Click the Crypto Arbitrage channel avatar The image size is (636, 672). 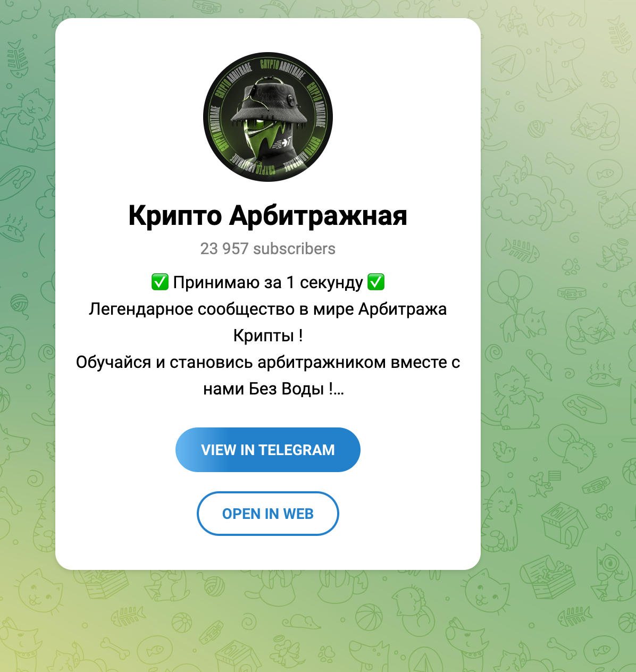[x=268, y=117]
